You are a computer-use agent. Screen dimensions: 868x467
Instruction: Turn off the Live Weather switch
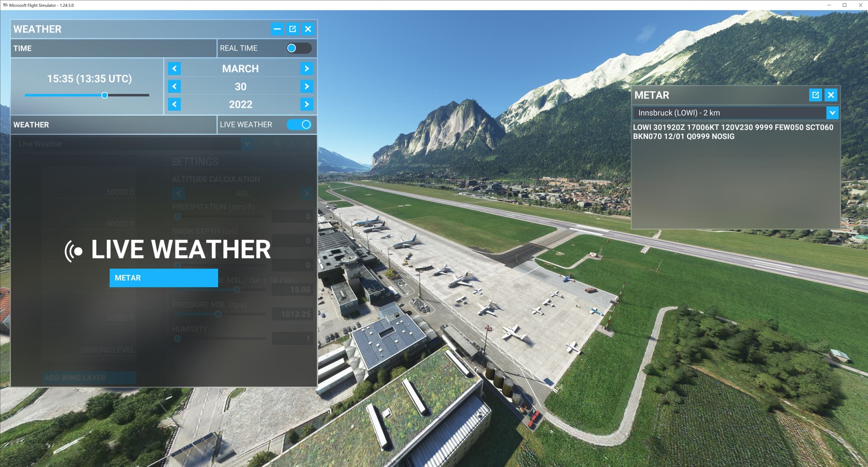[299, 124]
